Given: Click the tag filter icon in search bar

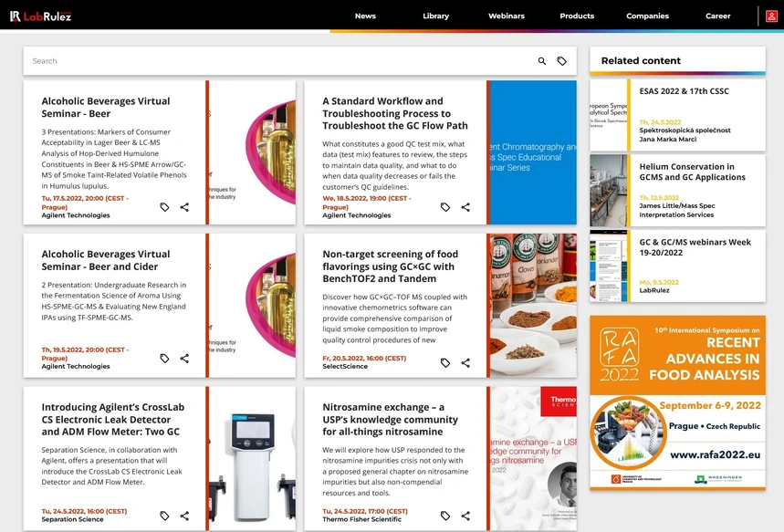Looking at the screenshot, I should pyautogui.click(x=562, y=61).
